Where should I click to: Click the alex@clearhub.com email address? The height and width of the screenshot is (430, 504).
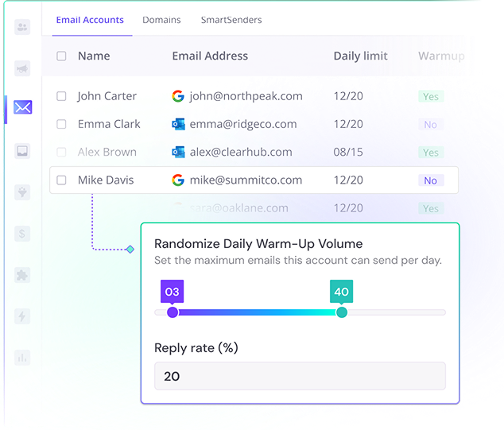tap(241, 152)
